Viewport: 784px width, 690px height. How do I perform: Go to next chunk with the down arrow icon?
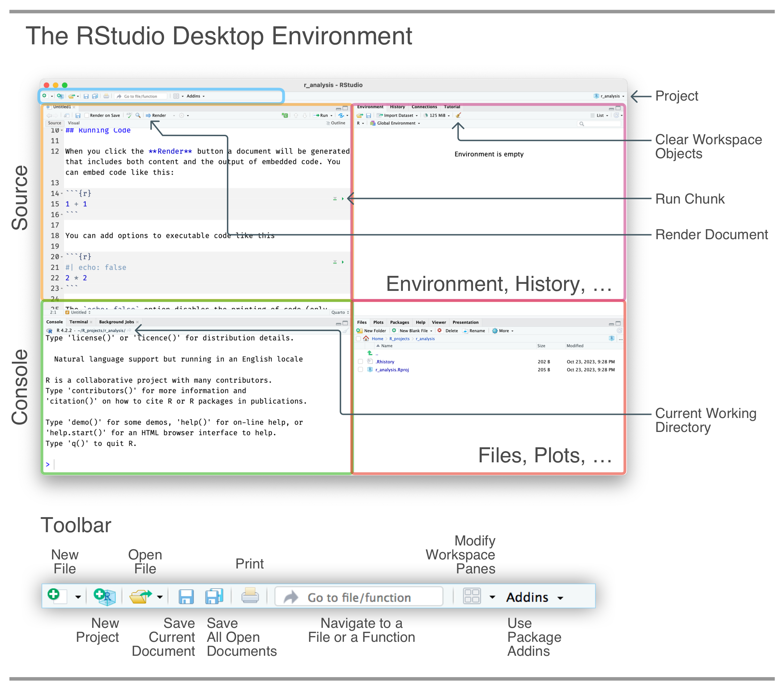click(304, 116)
